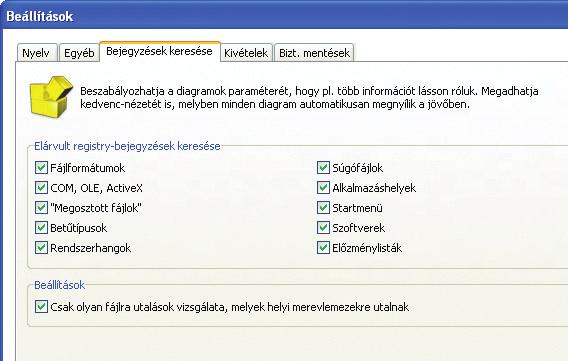This screenshot has height=361, width=568.
Task: Toggle the Csak olyan fájlra utalások vizsgálata checkbox
Action: click(x=41, y=307)
